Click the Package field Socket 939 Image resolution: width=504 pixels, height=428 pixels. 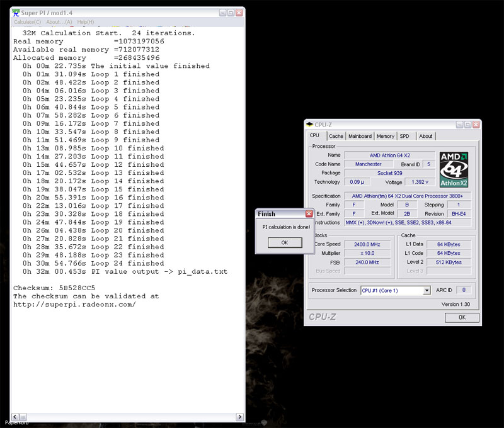(x=389, y=173)
